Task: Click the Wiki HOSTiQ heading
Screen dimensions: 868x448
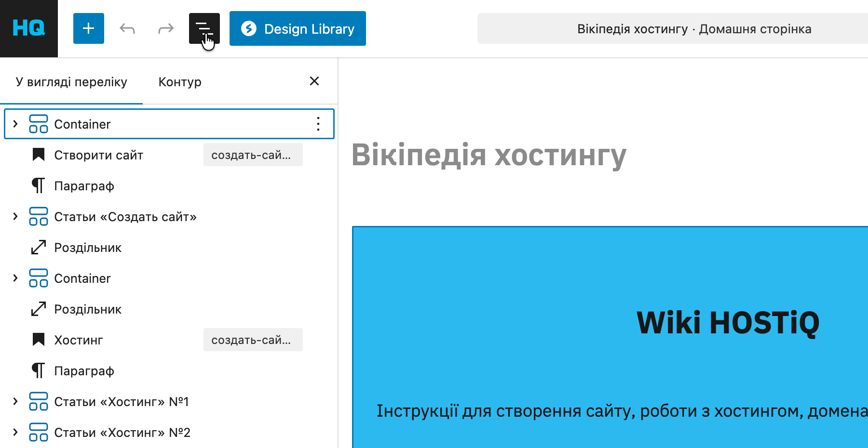Action: point(728,323)
